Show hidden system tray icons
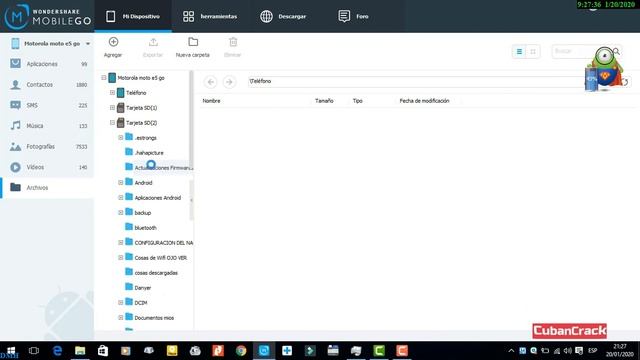Image resolution: width=640 pixels, height=360 pixels. tap(511, 351)
